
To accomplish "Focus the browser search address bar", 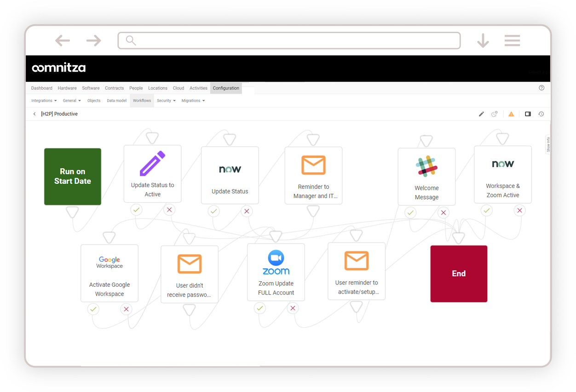I will pos(289,40).
